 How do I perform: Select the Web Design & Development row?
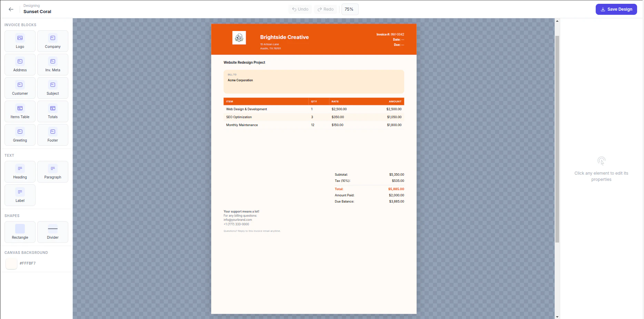coord(314,109)
